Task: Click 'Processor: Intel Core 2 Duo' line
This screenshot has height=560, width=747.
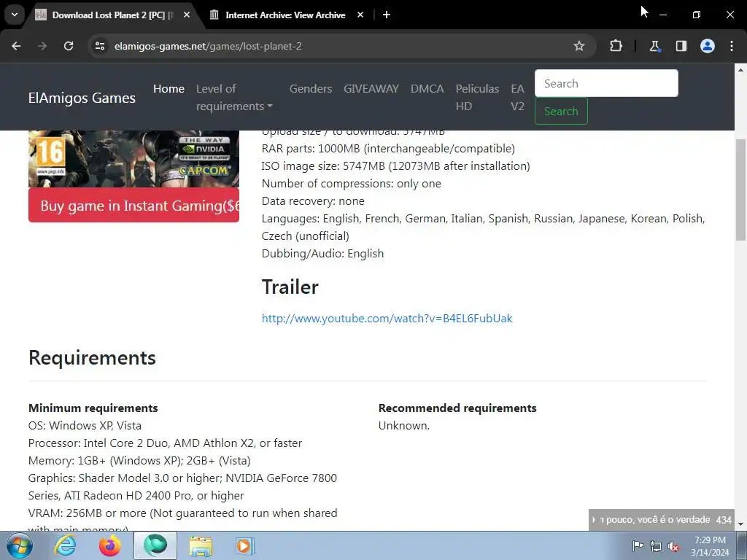Action: pyautogui.click(x=165, y=443)
